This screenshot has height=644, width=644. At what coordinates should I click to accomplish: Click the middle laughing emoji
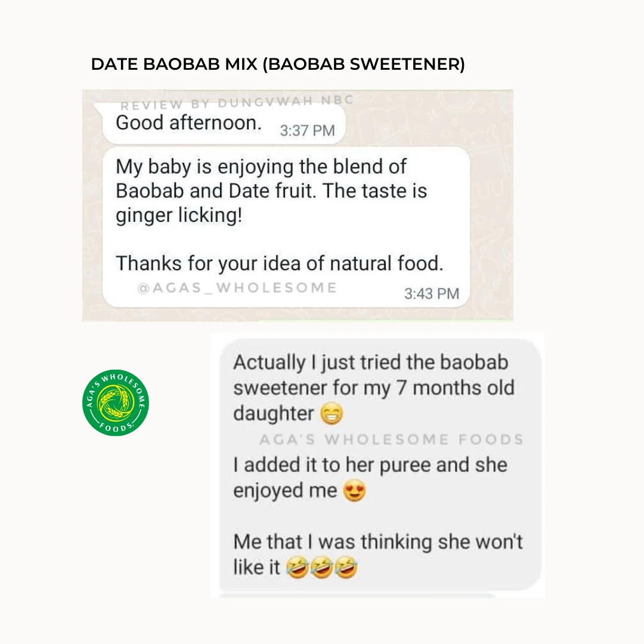[x=321, y=568]
